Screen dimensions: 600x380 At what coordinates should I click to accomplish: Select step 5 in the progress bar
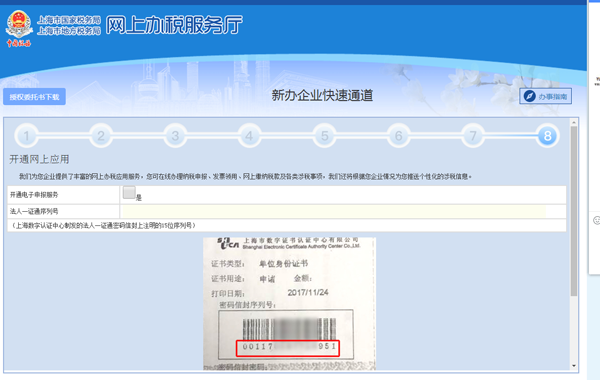[324, 135]
